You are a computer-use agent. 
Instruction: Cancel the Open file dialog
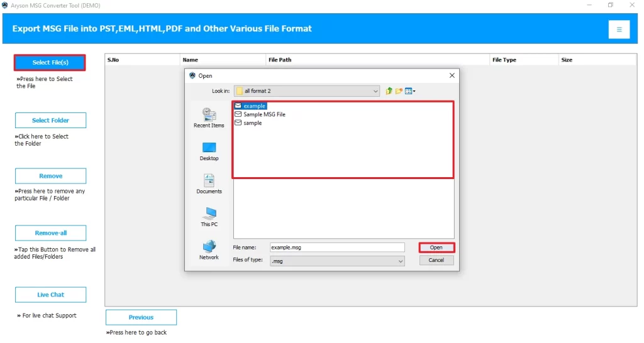click(x=436, y=260)
